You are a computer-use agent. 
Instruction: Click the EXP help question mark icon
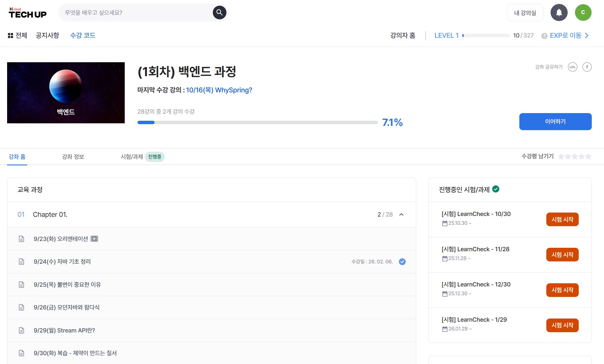click(x=544, y=36)
